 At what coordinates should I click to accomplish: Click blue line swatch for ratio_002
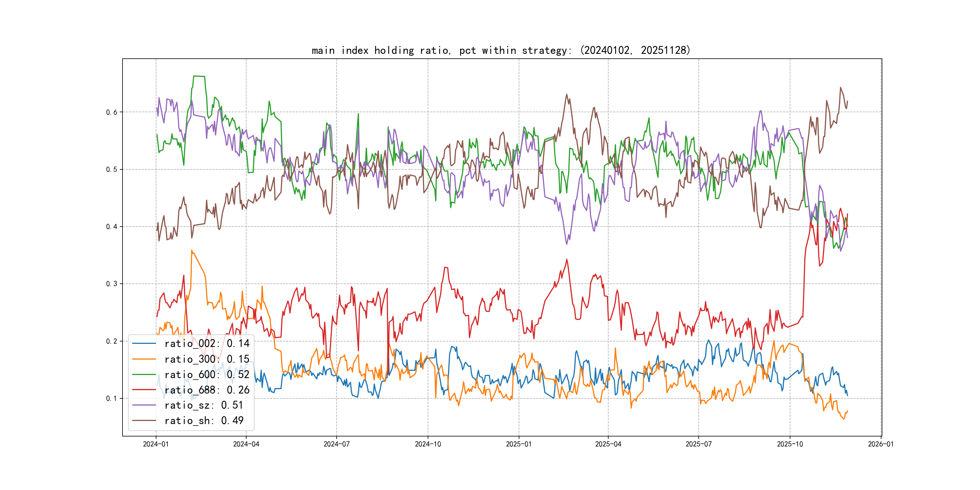[x=144, y=344]
